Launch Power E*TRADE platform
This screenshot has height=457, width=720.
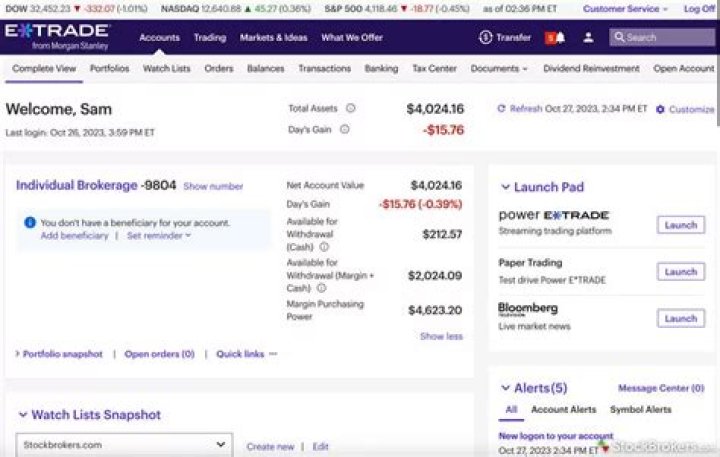(x=681, y=225)
